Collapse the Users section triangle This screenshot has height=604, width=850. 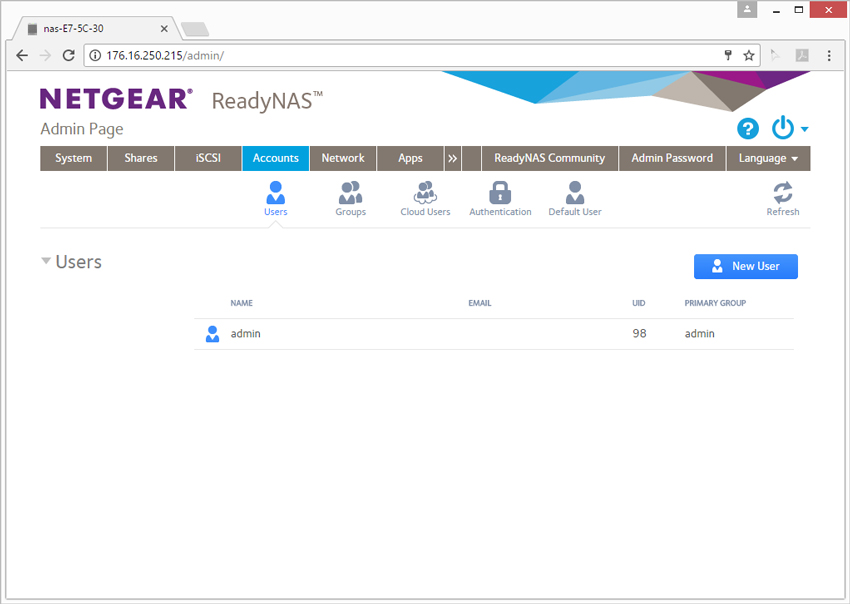(46, 261)
